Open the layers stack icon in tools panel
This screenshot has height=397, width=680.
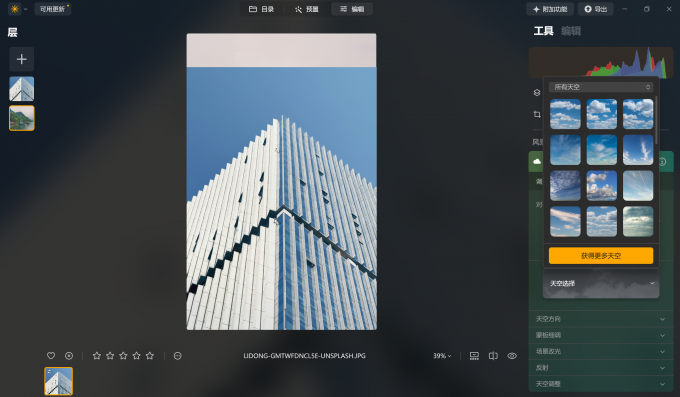(537, 92)
